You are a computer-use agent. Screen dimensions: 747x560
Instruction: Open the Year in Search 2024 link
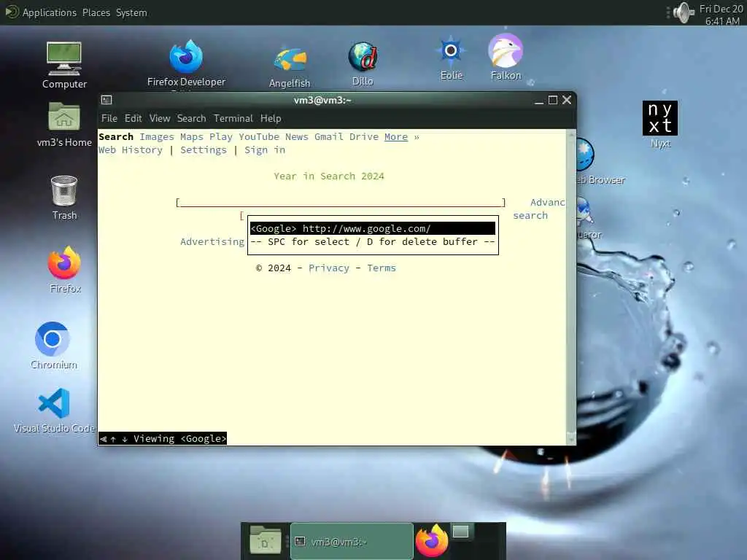pyautogui.click(x=329, y=176)
